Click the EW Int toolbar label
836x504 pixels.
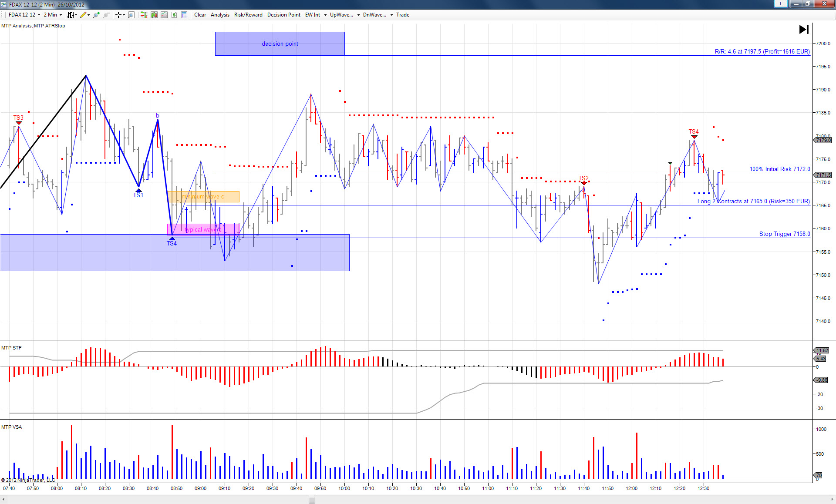pyautogui.click(x=313, y=15)
